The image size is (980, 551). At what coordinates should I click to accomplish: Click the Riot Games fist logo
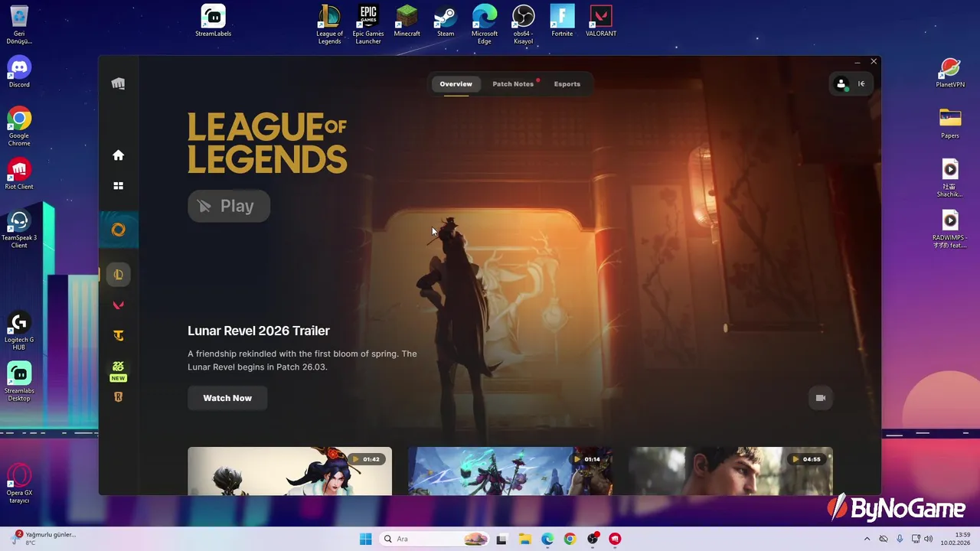coord(118,83)
